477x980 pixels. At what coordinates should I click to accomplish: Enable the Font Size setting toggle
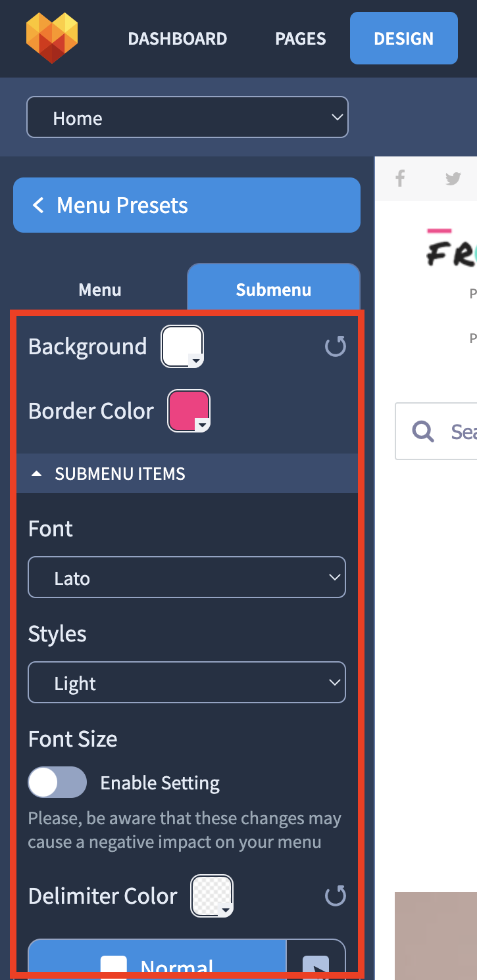coord(57,782)
